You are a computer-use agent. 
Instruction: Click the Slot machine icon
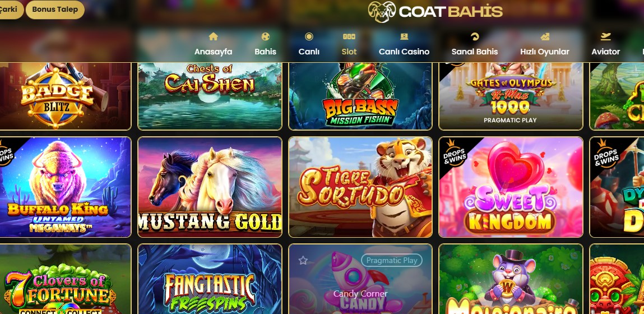point(349,36)
